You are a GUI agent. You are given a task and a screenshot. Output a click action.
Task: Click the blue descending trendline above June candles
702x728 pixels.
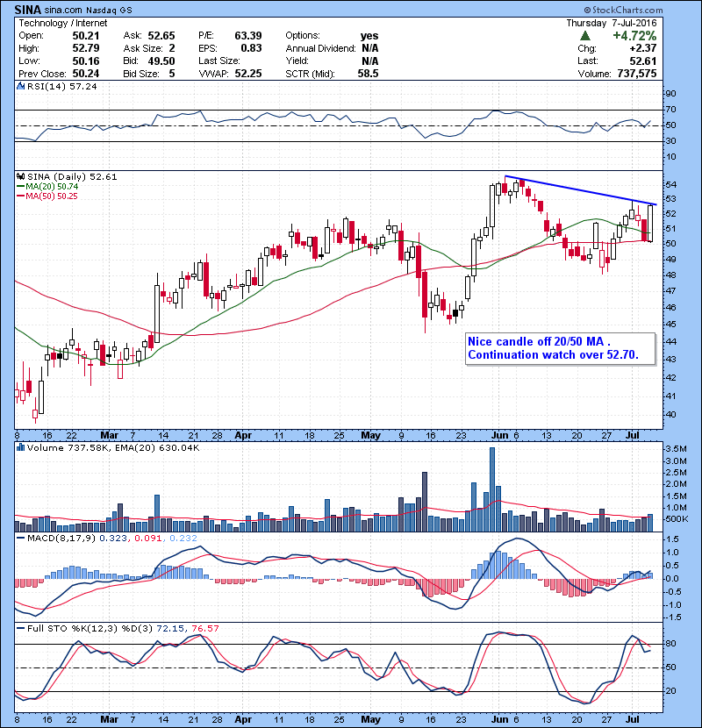click(x=581, y=190)
